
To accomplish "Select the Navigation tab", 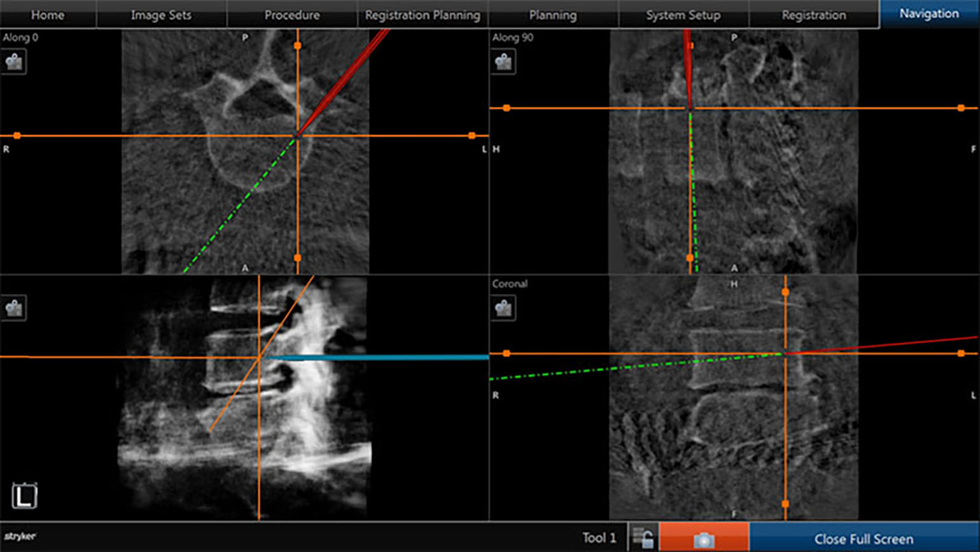I will pyautogui.click(x=929, y=13).
